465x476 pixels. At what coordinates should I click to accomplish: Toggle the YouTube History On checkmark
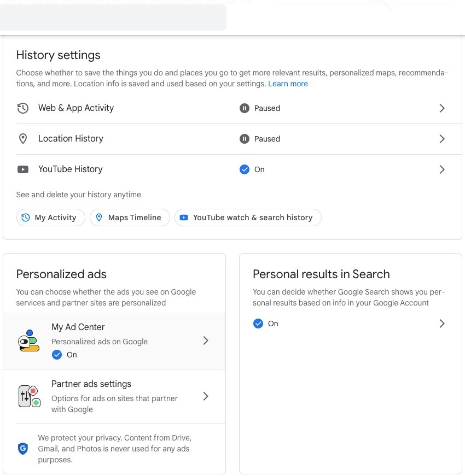coord(245,169)
